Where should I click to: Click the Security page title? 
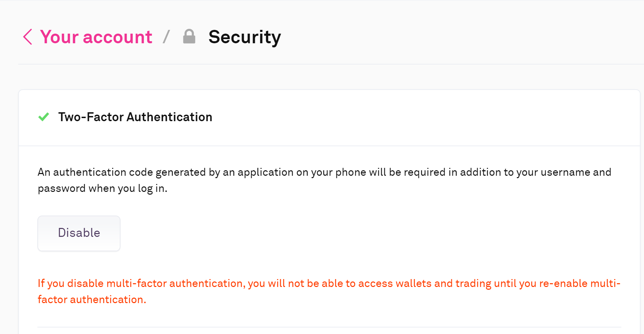244,37
